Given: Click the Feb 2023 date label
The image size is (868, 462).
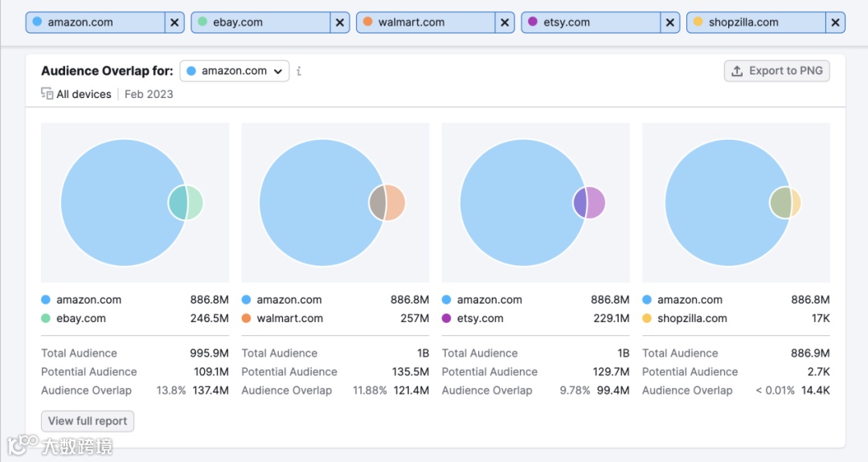Looking at the screenshot, I should pos(149,94).
